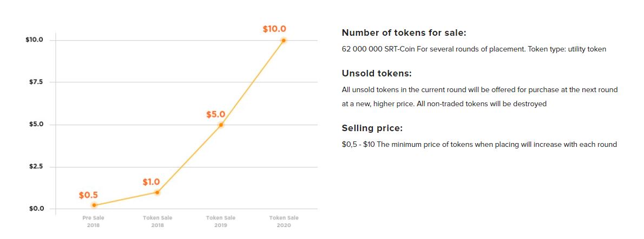Click the Token Sale 2020 data point

(284, 40)
